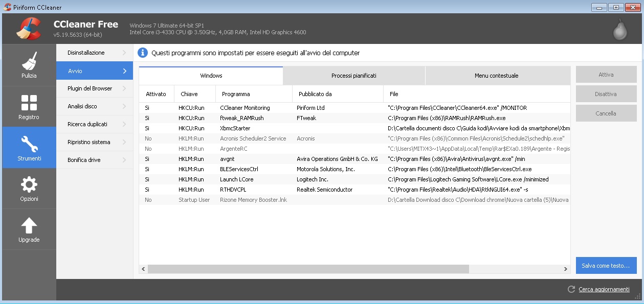This screenshot has width=644, height=304.
Task: Click the horizontal scrollbar right arrow
Action: (x=566, y=269)
